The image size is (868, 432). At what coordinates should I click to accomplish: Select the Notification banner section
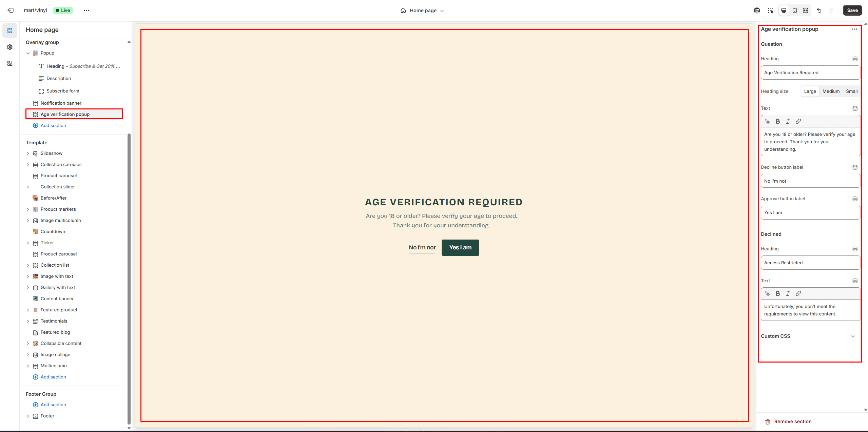pyautogui.click(x=61, y=103)
